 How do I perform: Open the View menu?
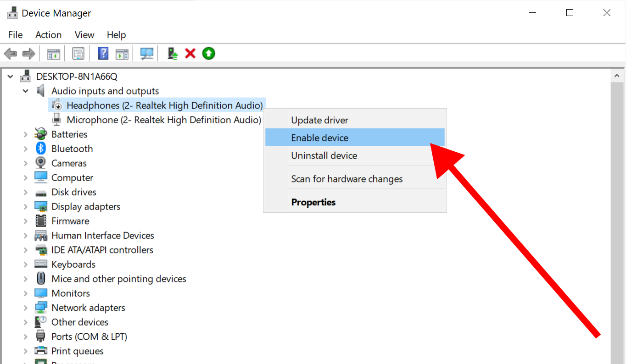tap(84, 35)
